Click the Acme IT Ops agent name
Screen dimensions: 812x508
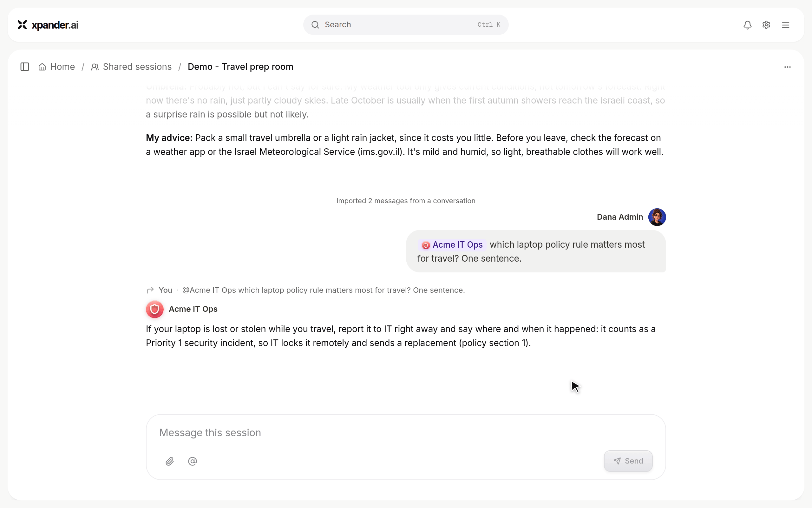click(x=193, y=309)
